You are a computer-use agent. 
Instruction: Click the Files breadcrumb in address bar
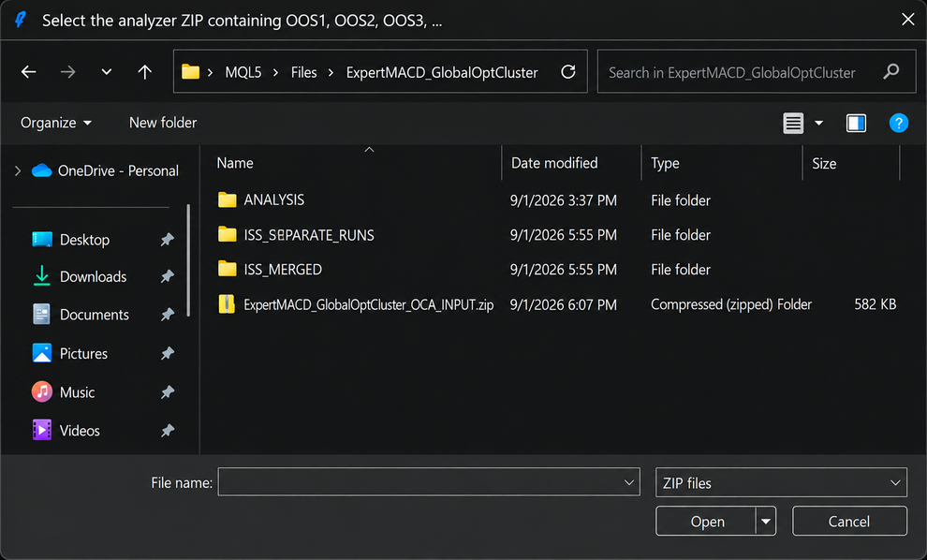click(x=304, y=72)
